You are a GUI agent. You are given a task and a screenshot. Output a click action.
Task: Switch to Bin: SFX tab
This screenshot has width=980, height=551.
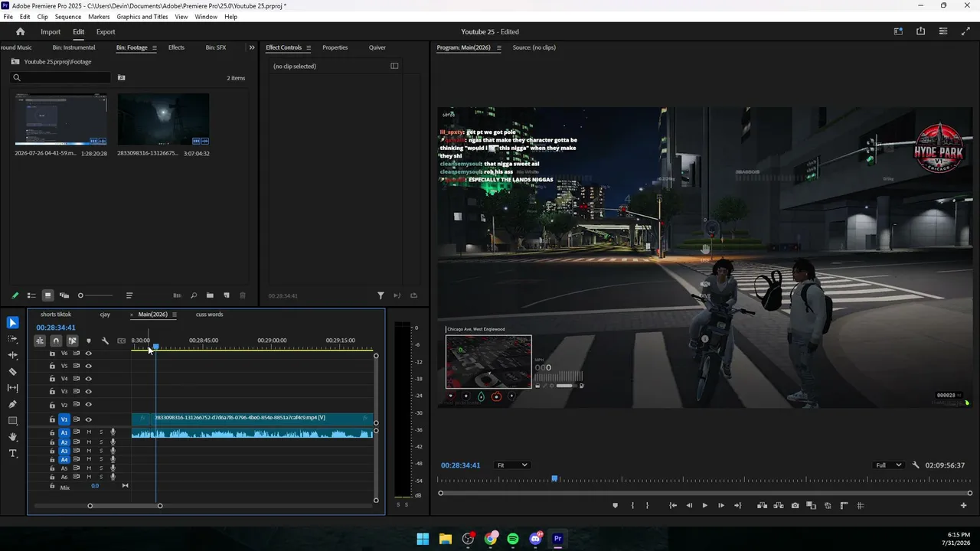[216, 47]
